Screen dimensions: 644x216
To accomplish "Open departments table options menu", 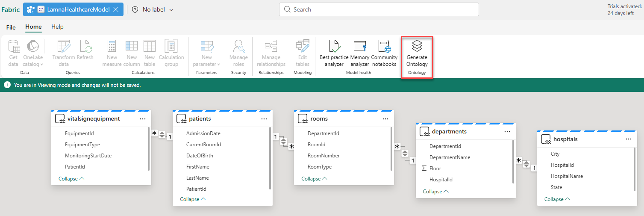I will click(x=507, y=132).
